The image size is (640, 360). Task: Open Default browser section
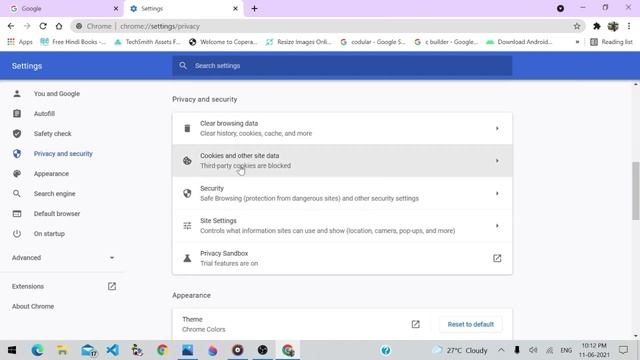57,213
